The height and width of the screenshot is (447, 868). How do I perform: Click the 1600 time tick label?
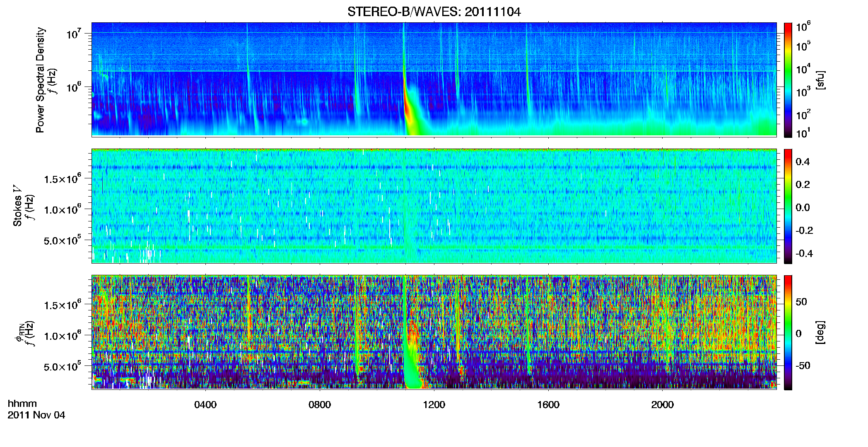(548, 405)
